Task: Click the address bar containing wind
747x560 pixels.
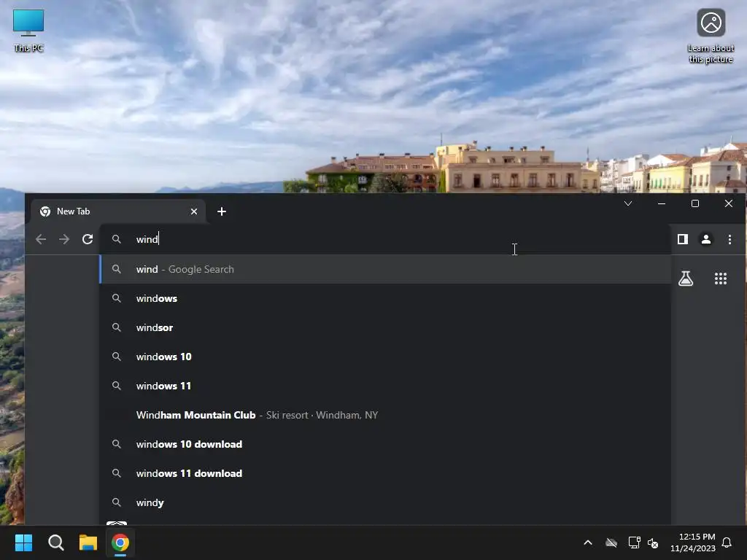Action: (385, 239)
